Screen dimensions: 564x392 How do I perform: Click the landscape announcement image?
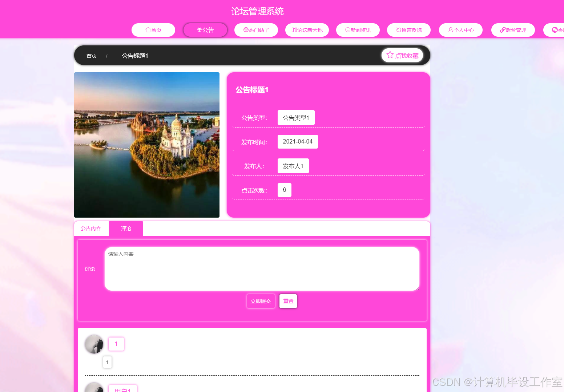(147, 145)
